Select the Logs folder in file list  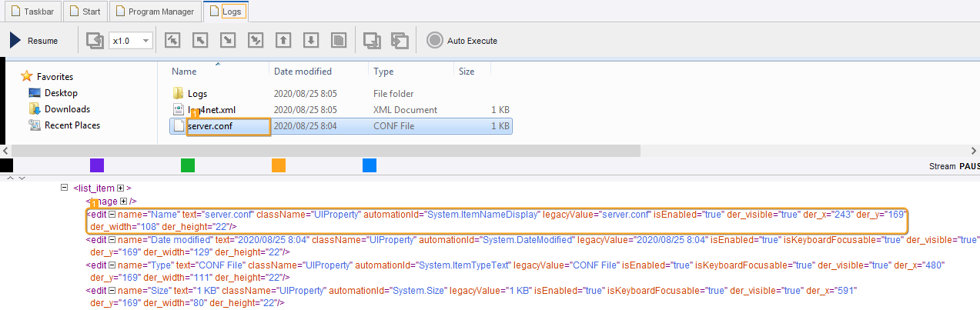pos(197,94)
